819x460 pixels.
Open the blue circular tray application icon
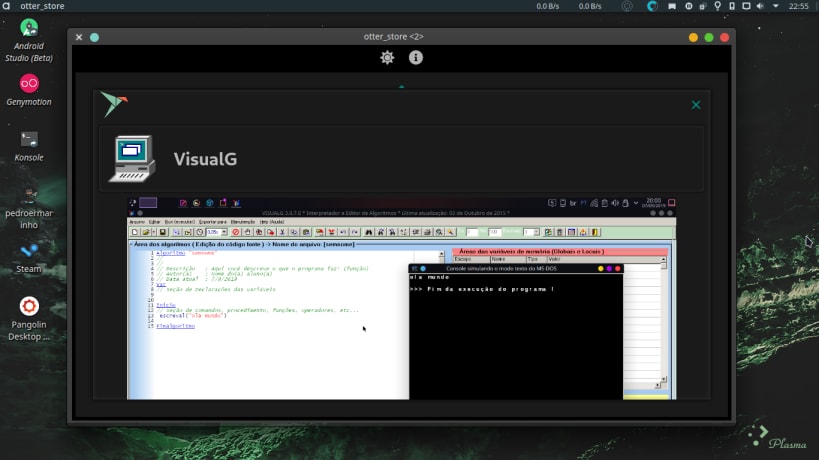click(652, 6)
